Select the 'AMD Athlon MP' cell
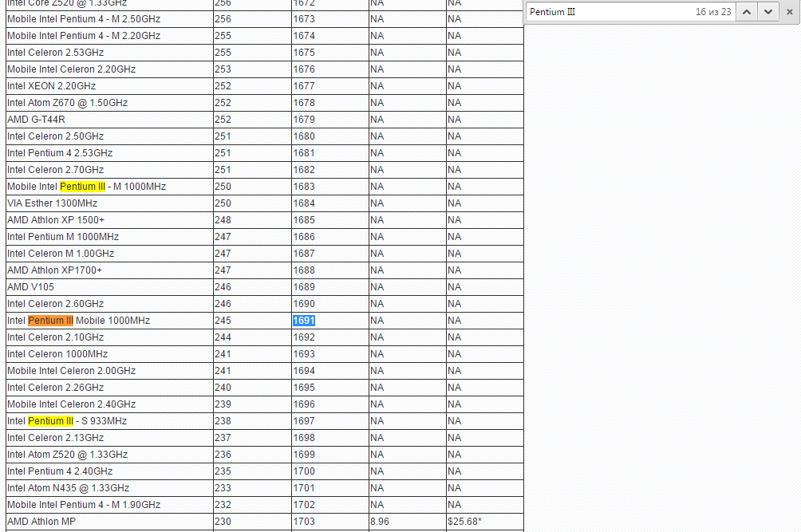The width and height of the screenshot is (801, 532). [109, 522]
